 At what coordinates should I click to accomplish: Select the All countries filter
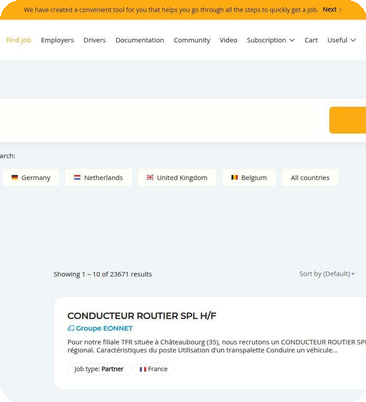click(310, 177)
